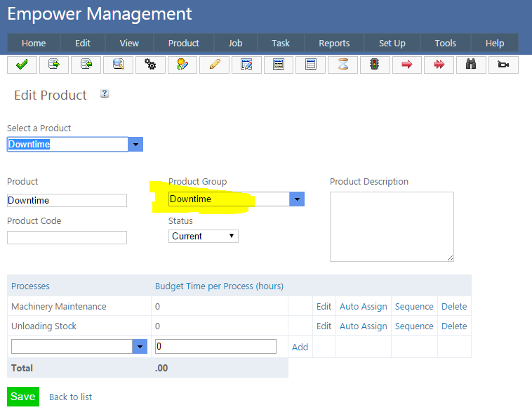Click the yellow pencil toolbar icon

pos(214,65)
